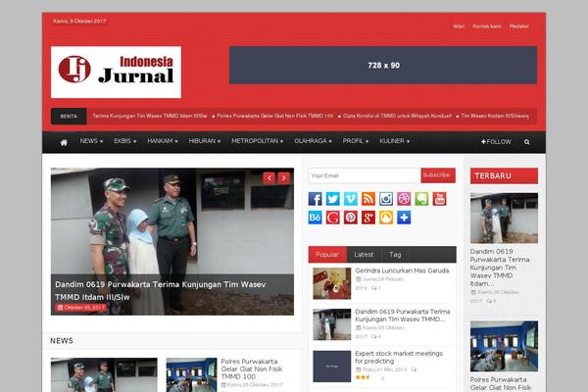Open the Vimeo social icon
The width and height of the screenshot is (588, 392).
point(351,199)
